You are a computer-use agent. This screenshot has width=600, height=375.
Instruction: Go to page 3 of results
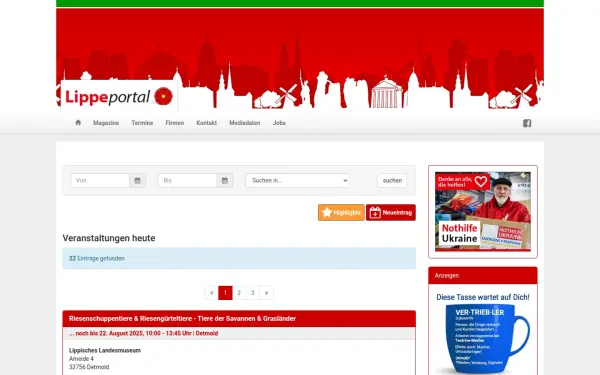point(253,293)
